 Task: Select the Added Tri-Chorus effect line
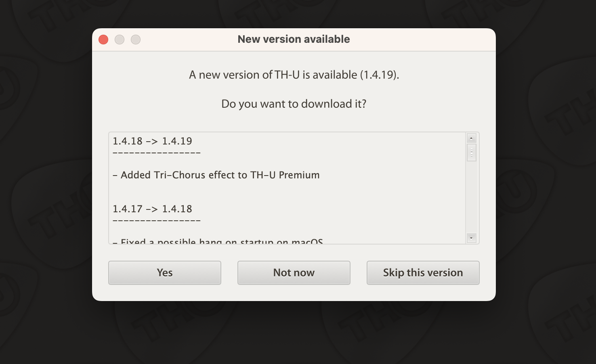216,175
